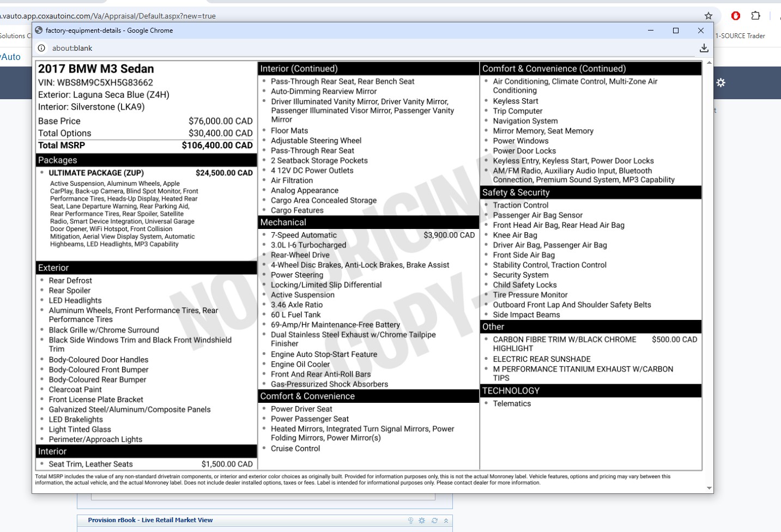This screenshot has height=532, width=781.
Task: Click the Tire Pressure Monitor item
Action: click(x=530, y=295)
